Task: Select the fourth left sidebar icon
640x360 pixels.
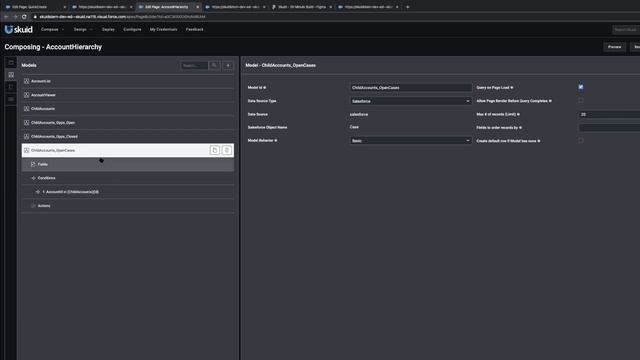Action: click(11, 99)
